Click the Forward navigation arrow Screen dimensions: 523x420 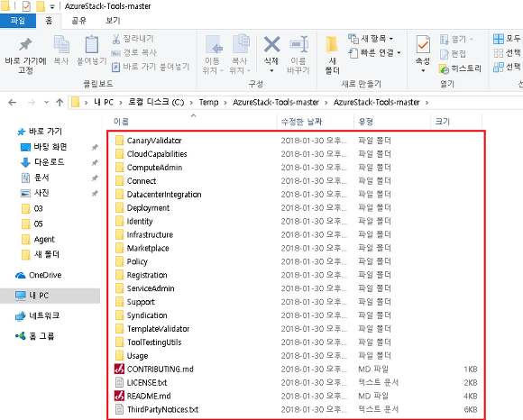pos(31,103)
